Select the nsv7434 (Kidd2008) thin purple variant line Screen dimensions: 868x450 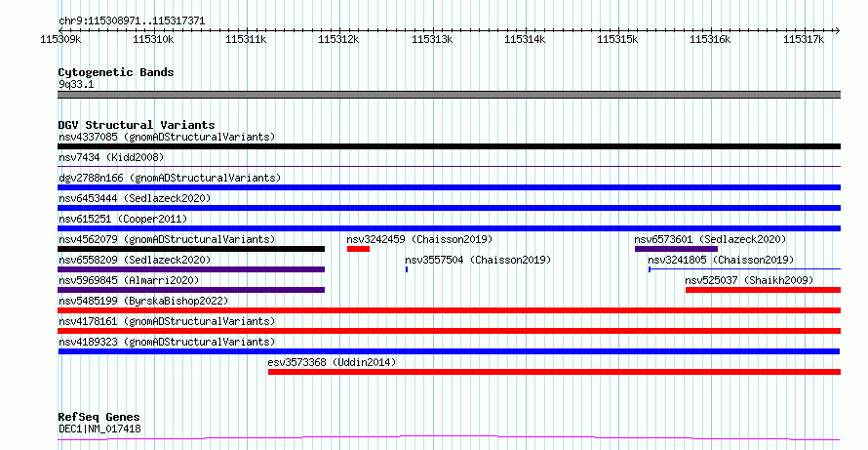click(x=449, y=166)
